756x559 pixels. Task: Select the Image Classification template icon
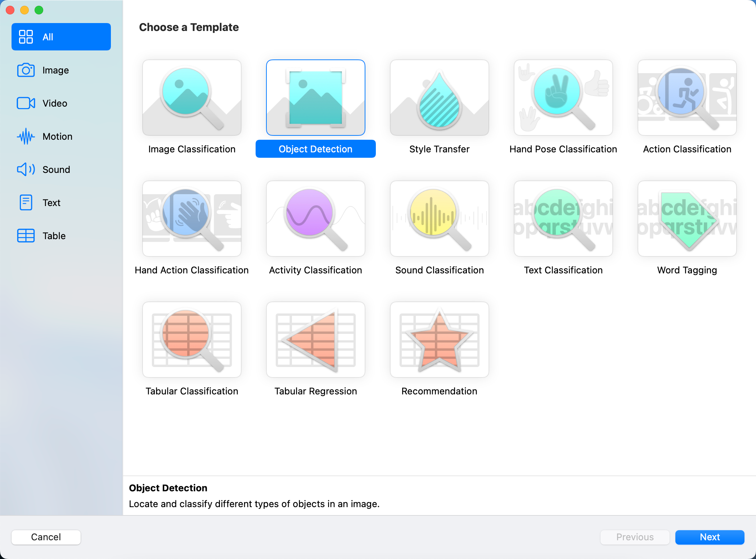click(x=192, y=97)
